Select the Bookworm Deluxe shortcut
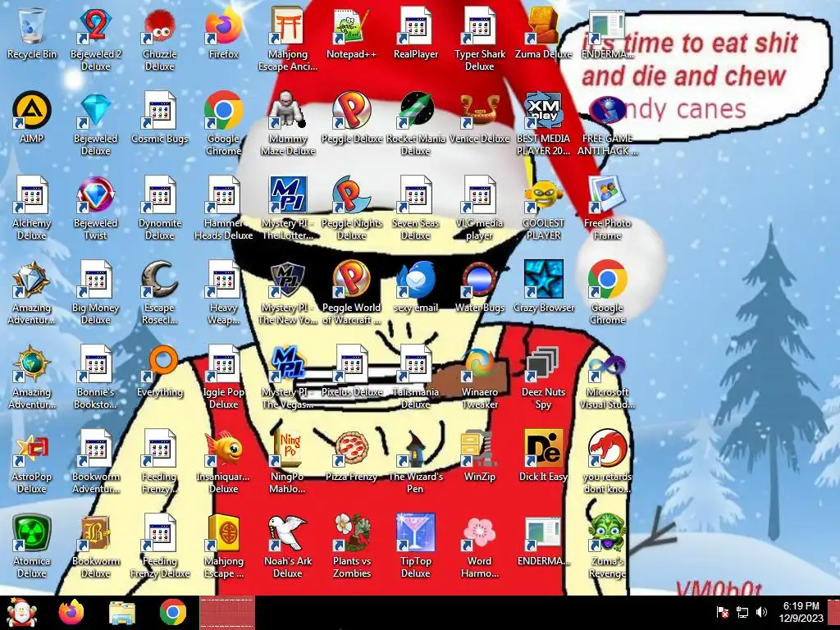The image size is (840, 630). (x=95, y=546)
